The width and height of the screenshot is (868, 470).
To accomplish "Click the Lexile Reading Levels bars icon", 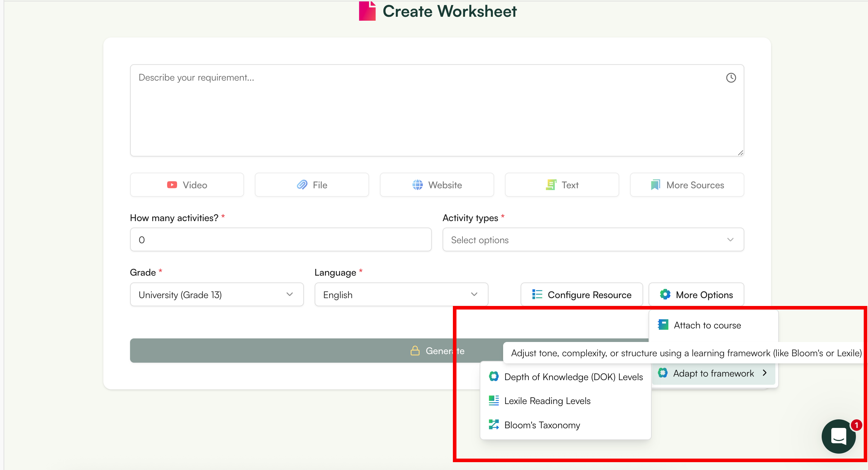I will tap(494, 400).
